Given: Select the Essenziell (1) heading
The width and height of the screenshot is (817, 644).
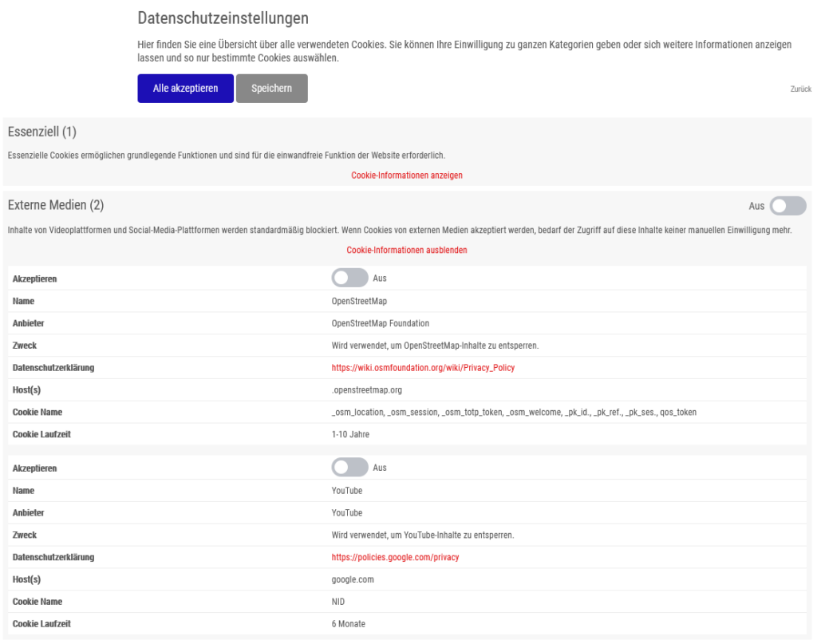Looking at the screenshot, I should tap(42, 132).
